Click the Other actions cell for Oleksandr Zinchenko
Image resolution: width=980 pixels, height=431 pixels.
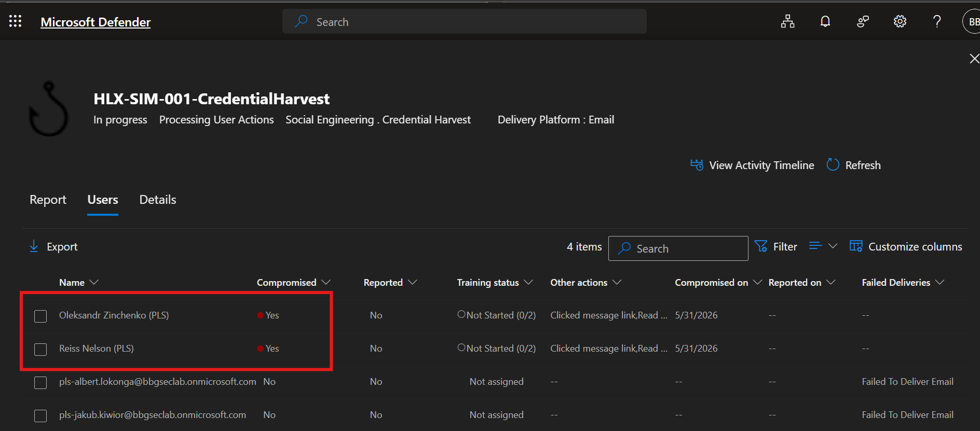tap(609, 315)
